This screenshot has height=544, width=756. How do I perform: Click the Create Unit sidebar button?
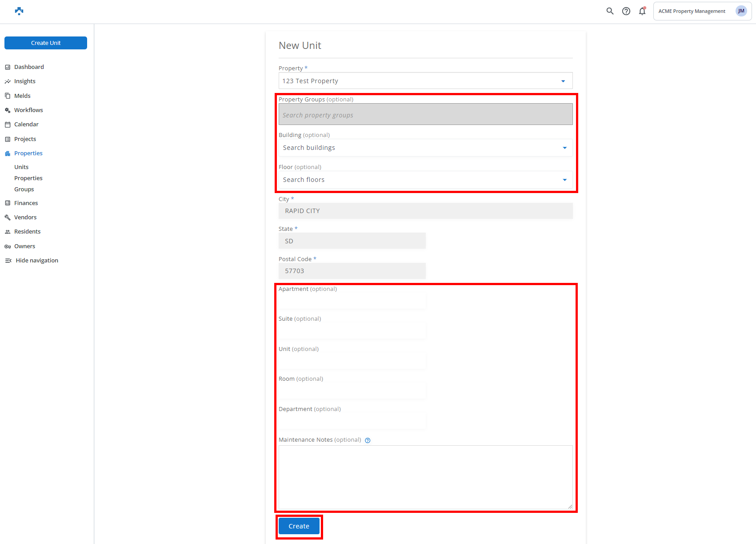pyautogui.click(x=46, y=43)
